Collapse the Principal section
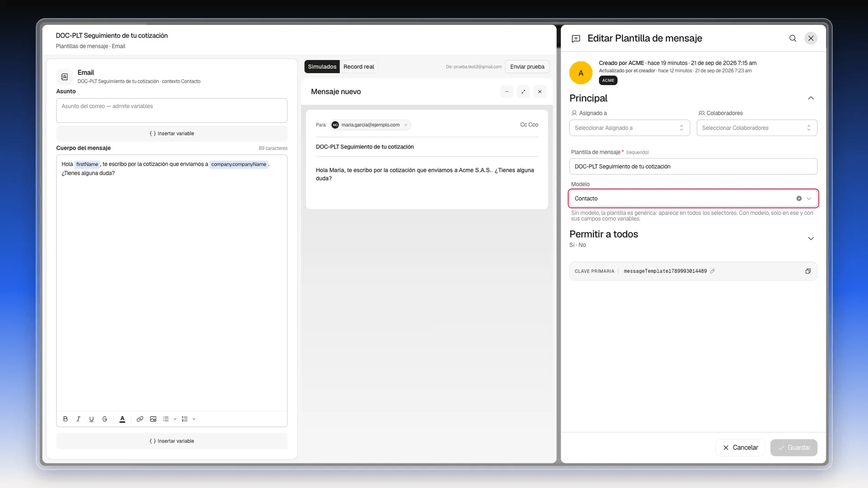The image size is (868, 488). click(x=811, y=98)
